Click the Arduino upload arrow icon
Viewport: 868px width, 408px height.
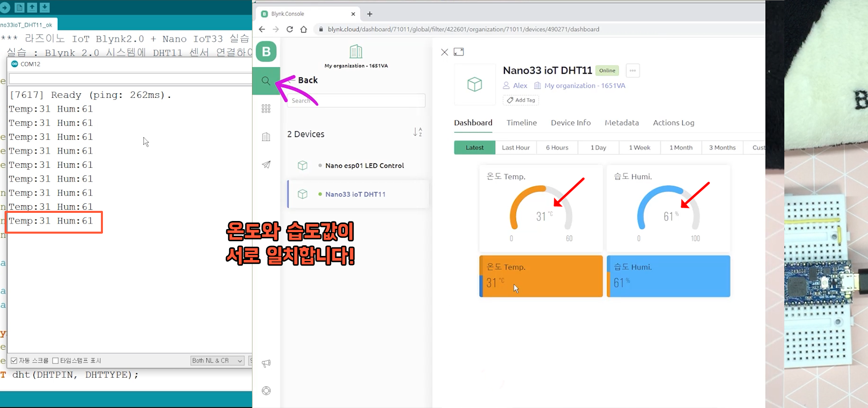[5, 7]
